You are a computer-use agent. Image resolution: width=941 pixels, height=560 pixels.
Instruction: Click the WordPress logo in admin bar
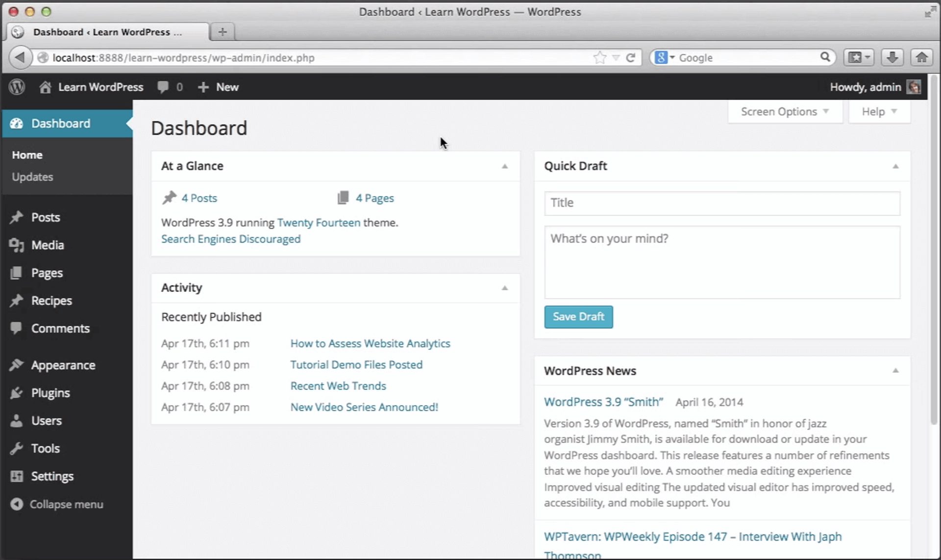(16, 87)
